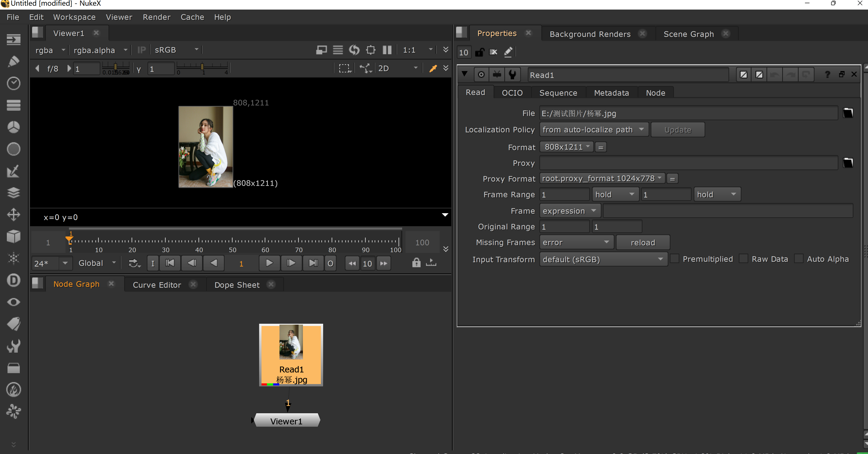This screenshot has height=454, width=868.
Task: Click the viewer refresh icon
Action: [354, 50]
